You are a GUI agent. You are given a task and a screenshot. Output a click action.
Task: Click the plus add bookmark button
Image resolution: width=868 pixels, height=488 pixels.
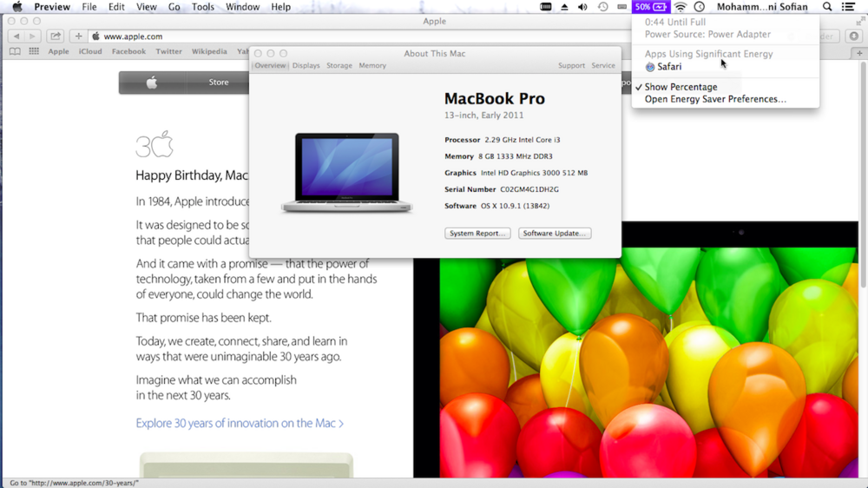(78, 36)
